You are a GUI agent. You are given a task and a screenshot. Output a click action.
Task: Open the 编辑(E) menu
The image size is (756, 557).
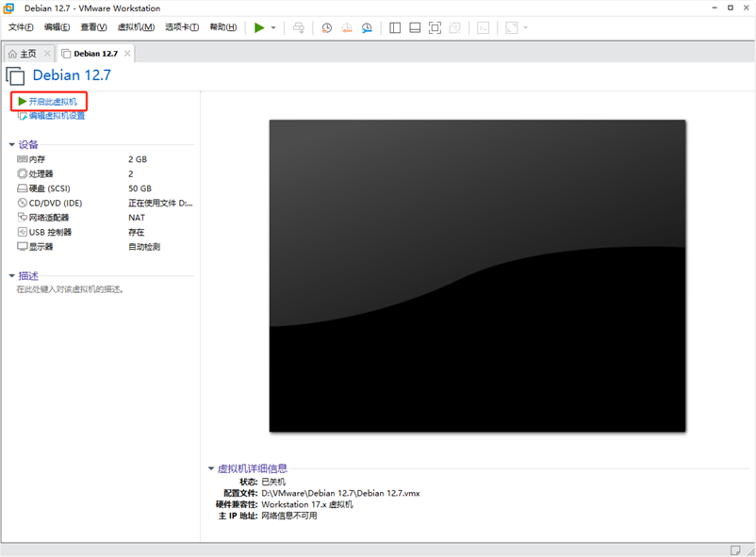(57, 27)
